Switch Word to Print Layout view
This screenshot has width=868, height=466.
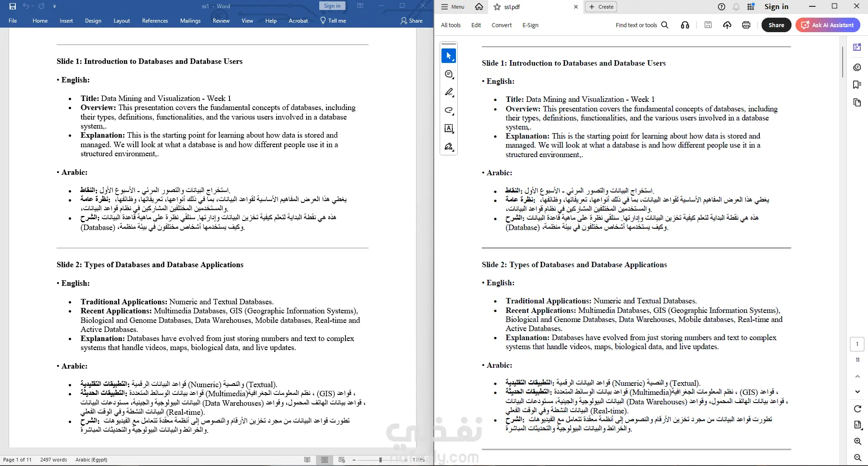(x=325, y=460)
